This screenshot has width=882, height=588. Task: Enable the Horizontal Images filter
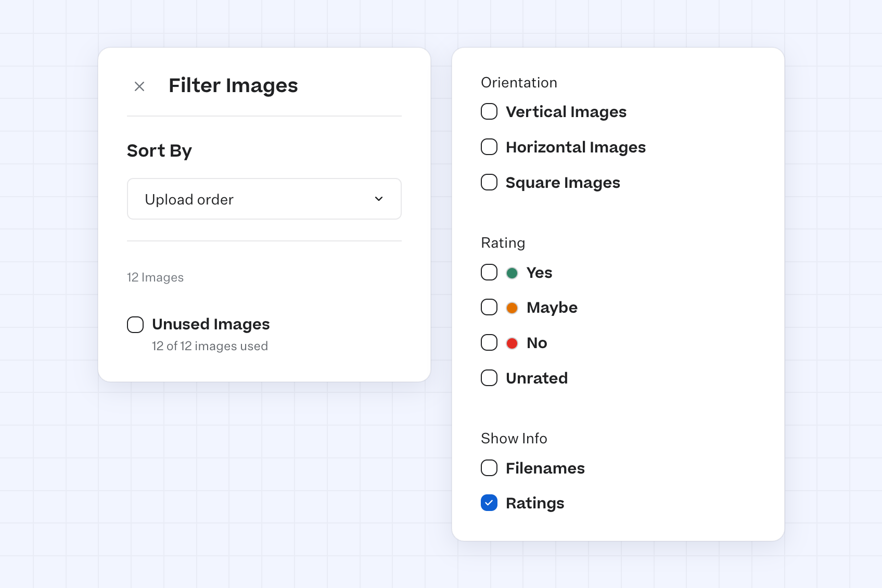point(489,147)
